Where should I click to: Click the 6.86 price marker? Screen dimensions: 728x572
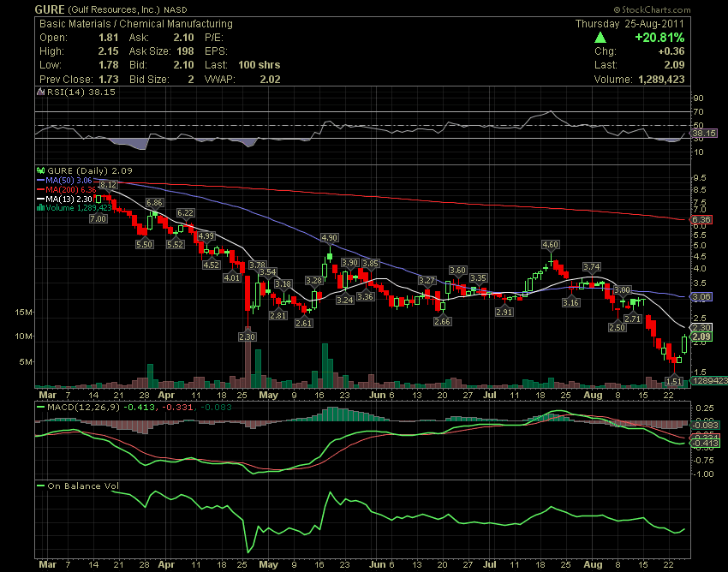[154, 202]
